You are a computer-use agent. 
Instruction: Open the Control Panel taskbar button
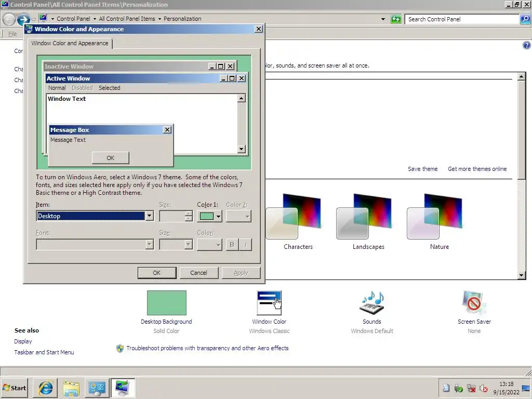click(97, 388)
